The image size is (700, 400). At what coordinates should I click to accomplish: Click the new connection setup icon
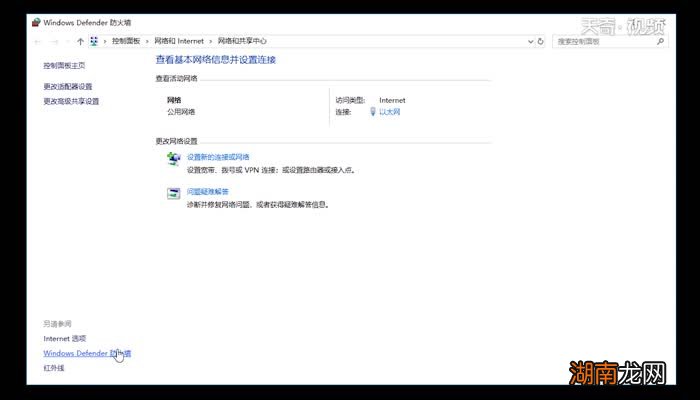pos(174,158)
